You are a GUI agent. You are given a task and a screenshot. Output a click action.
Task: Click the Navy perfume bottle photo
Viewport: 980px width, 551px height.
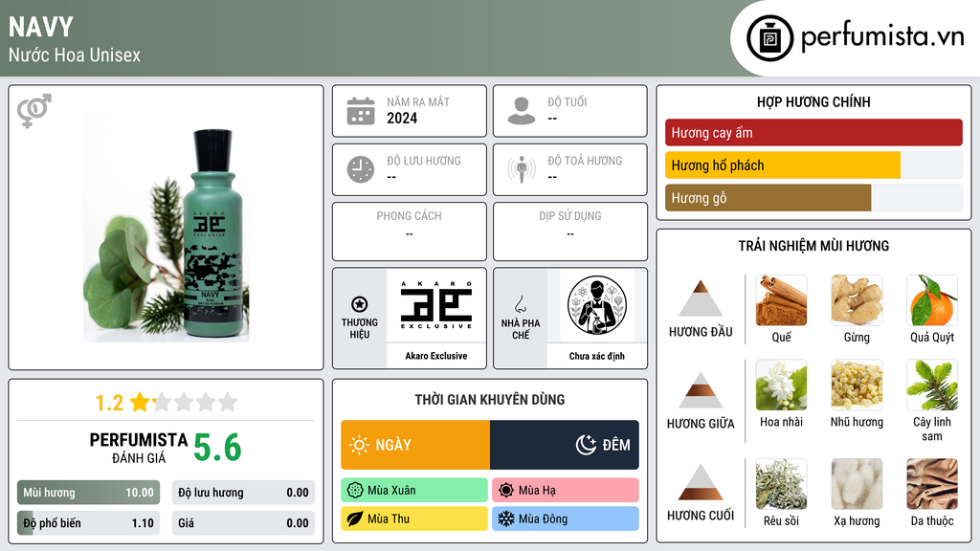pyautogui.click(x=167, y=228)
